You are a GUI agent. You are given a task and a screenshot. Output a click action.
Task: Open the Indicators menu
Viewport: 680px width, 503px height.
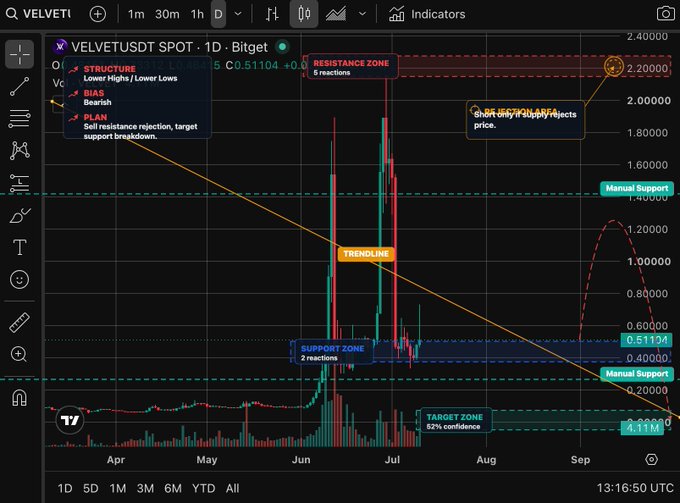click(x=427, y=14)
